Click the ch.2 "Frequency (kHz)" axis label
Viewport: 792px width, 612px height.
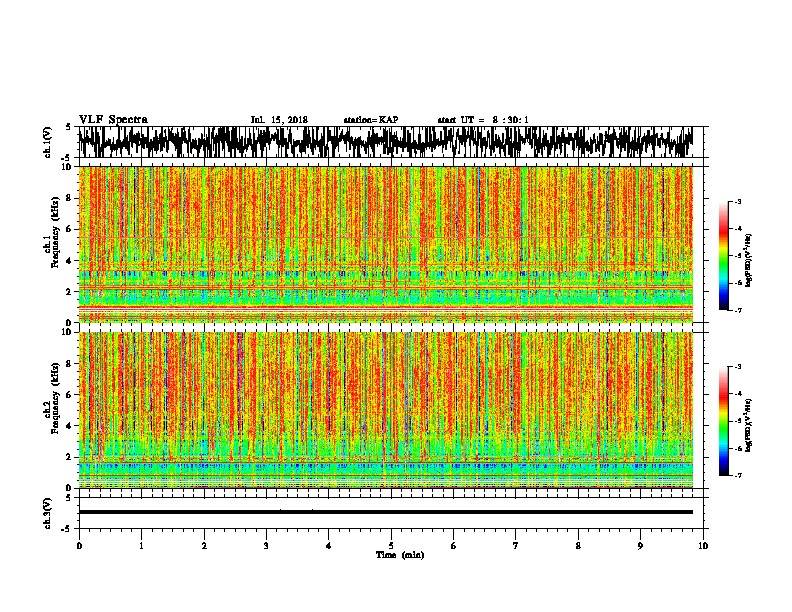tap(55, 398)
